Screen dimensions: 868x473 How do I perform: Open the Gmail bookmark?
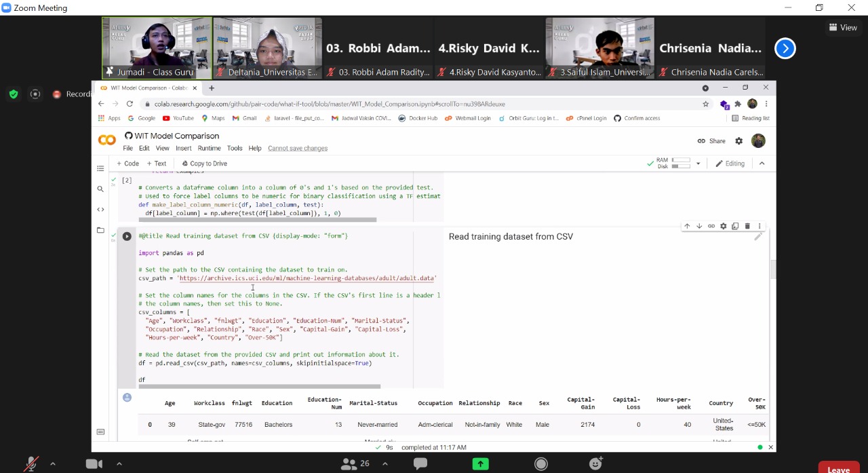point(245,118)
